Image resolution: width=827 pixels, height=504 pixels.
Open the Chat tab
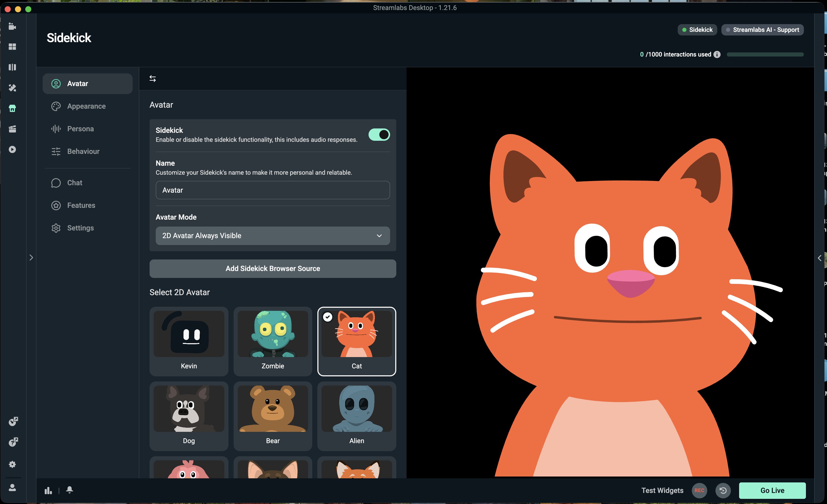(88, 183)
